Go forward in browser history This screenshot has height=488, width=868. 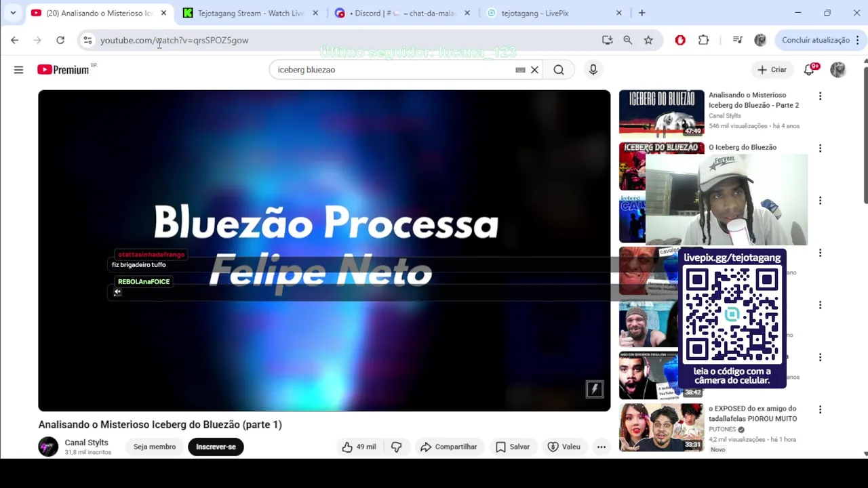pos(37,40)
